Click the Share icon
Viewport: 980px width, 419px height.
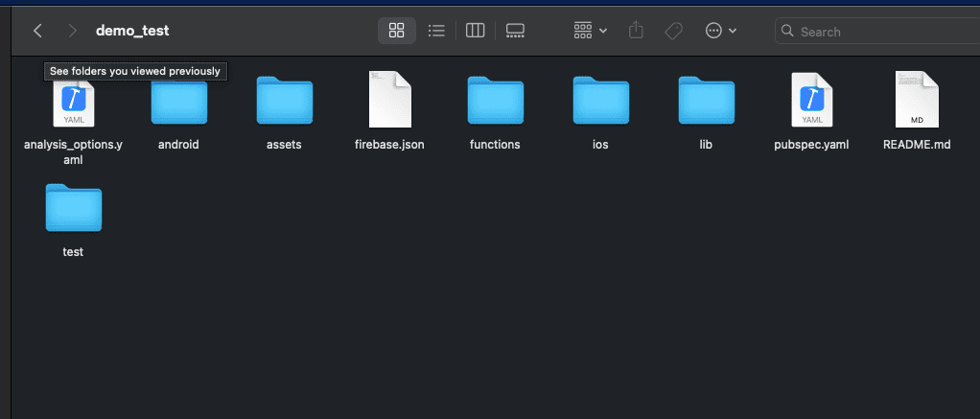[636, 31]
